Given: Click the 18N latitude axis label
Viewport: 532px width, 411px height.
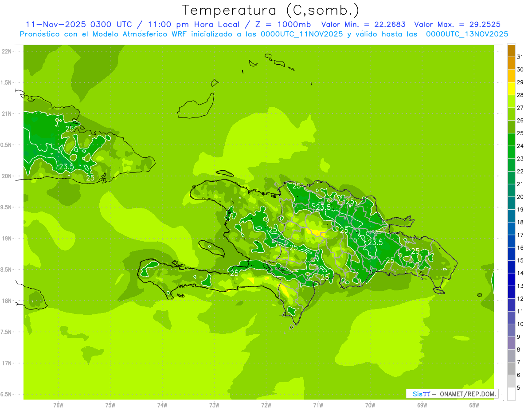Looking at the screenshot, I should click(x=7, y=301).
